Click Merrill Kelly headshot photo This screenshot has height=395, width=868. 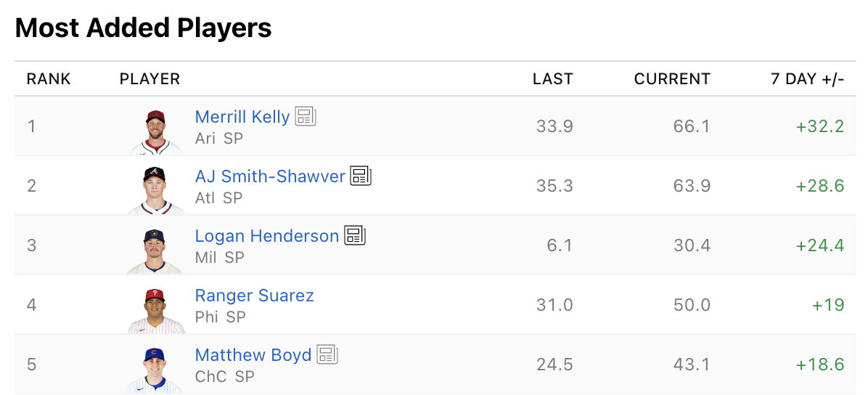click(x=156, y=132)
